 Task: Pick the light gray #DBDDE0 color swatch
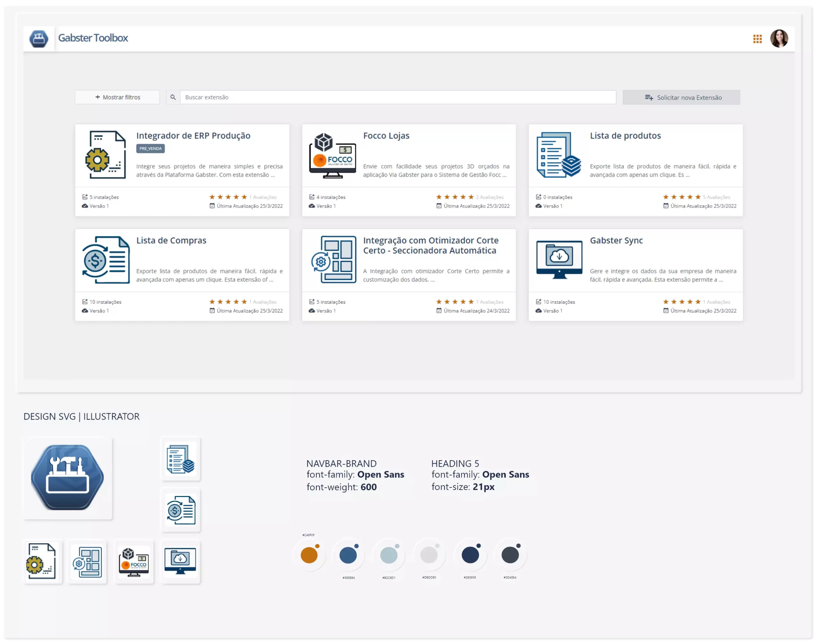coord(429,555)
